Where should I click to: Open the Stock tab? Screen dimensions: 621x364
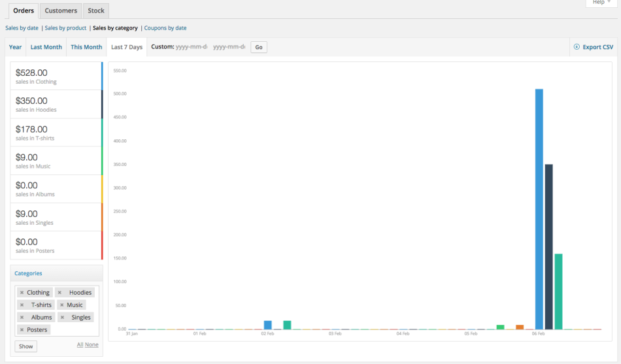96,10
